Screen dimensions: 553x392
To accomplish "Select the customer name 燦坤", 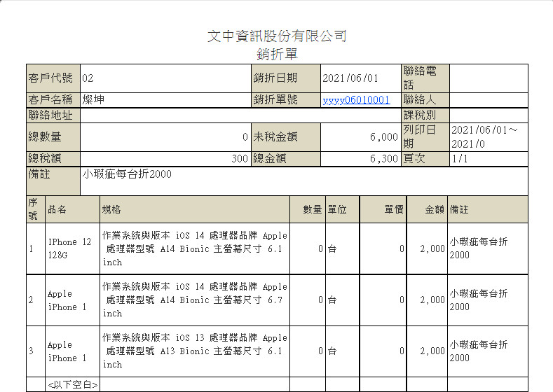I will (93, 100).
